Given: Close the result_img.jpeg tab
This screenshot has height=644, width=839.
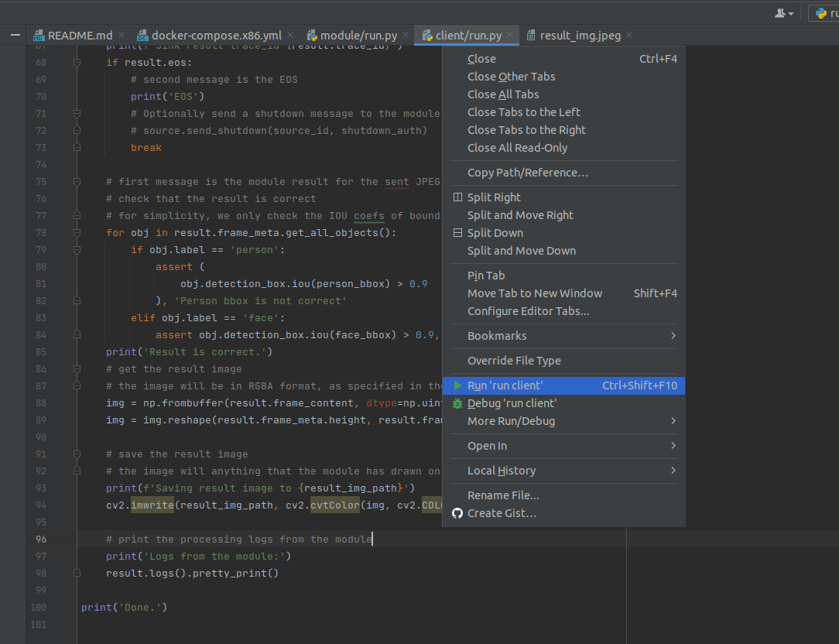Looking at the screenshot, I should coord(629,36).
